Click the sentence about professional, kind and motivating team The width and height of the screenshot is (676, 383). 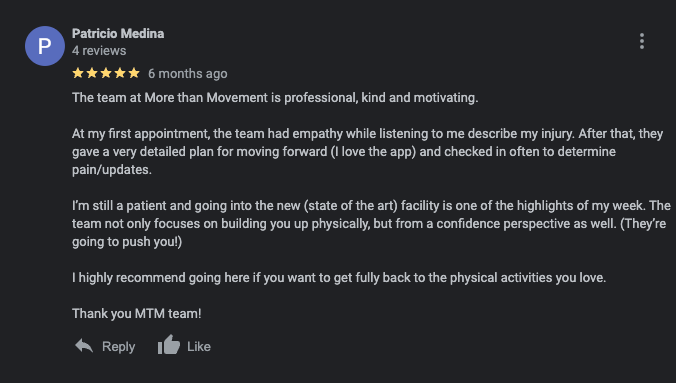[275, 98]
